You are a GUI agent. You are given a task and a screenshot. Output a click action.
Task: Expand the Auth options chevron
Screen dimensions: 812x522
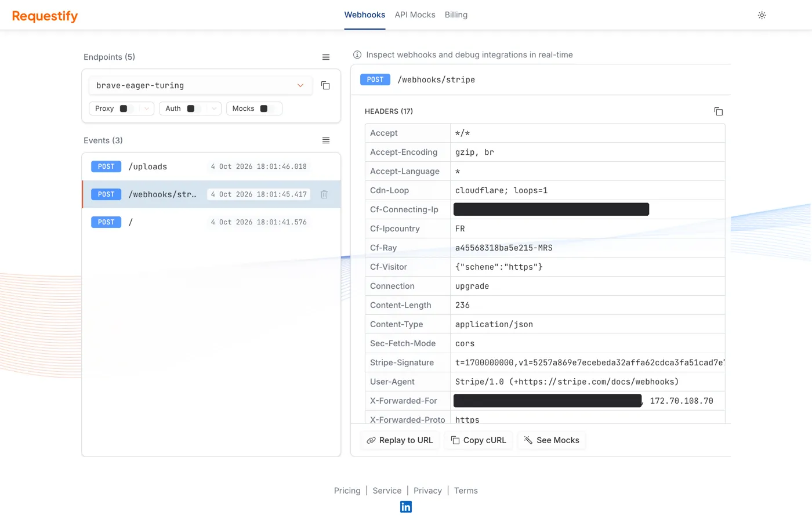[x=214, y=108]
